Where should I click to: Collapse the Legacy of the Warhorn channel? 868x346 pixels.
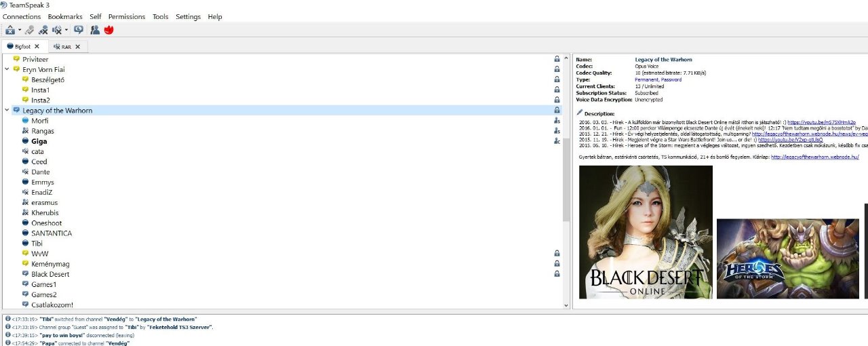click(7, 110)
